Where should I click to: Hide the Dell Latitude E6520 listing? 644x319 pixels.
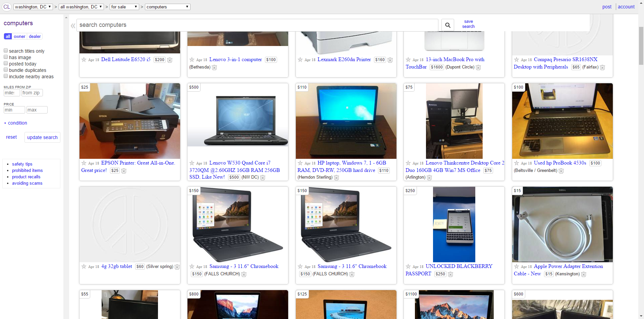(x=170, y=60)
